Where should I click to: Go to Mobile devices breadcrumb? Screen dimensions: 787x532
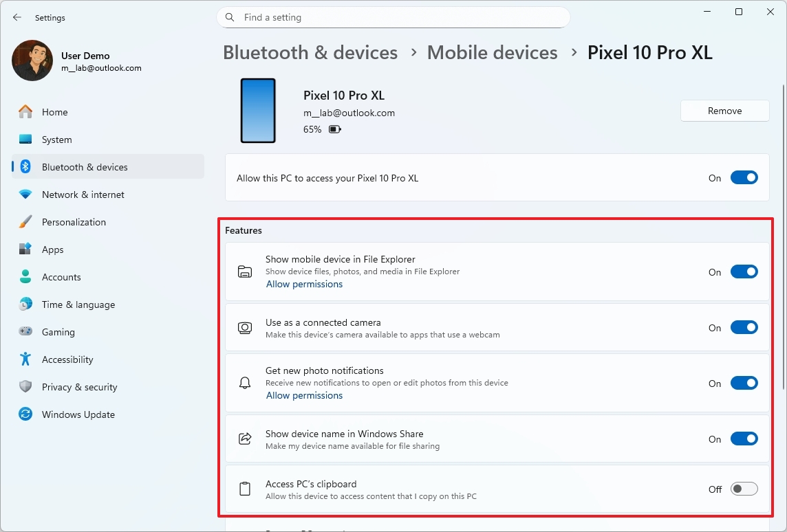(x=492, y=53)
